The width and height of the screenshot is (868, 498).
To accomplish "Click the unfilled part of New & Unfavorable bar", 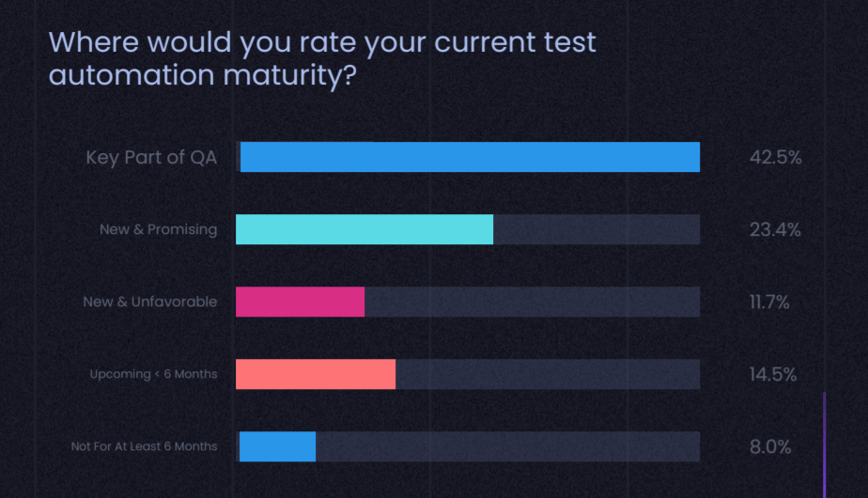I will pyautogui.click(x=532, y=302).
